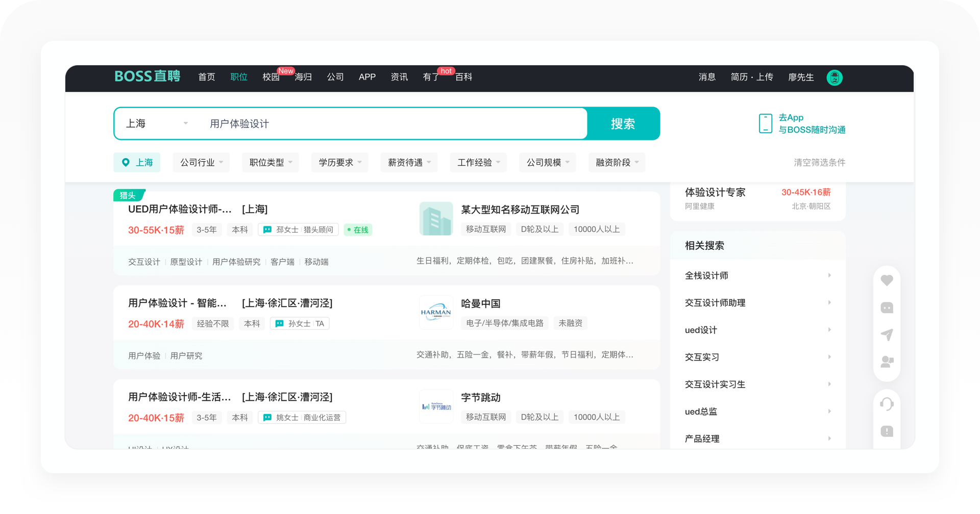Open the 廖先生 account menu

coord(801,77)
